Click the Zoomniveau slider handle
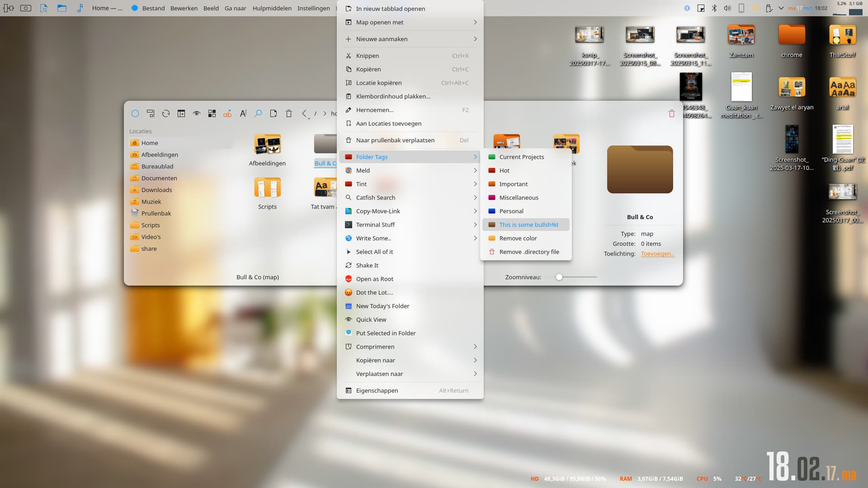 coord(559,277)
